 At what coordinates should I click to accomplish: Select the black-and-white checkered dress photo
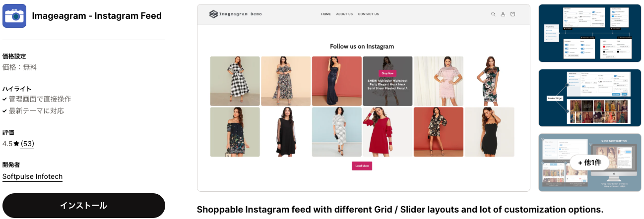(235, 81)
